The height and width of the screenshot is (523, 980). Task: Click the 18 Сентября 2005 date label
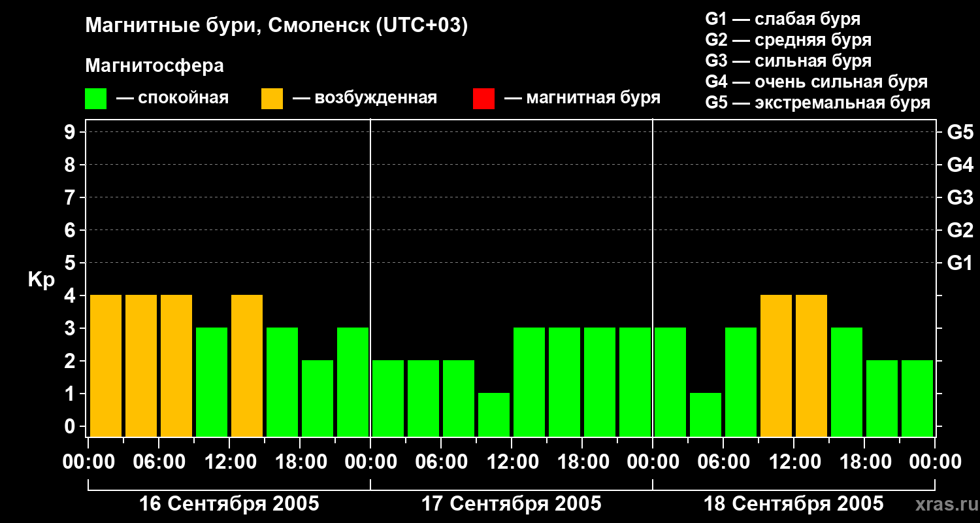click(x=794, y=504)
